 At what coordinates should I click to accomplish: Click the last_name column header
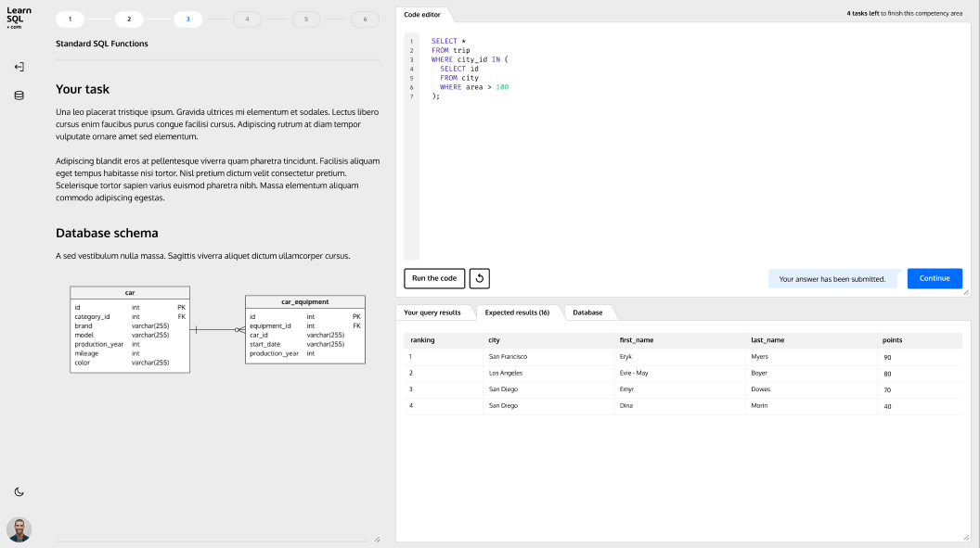(x=767, y=340)
